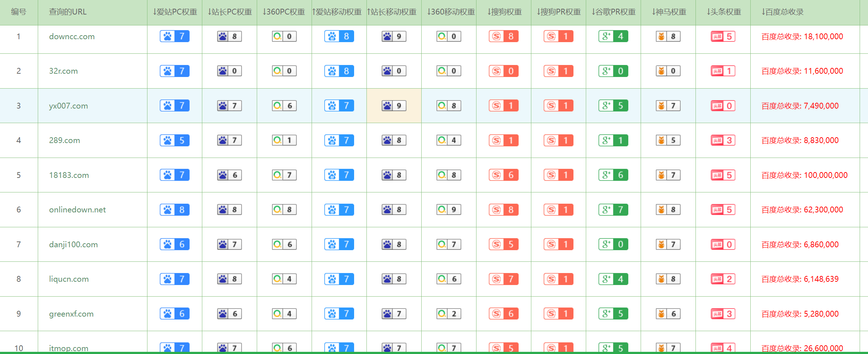Image resolution: width=868 pixels, height=354 pixels.
Task: Open the 18183.com link
Action: coord(69,175)
